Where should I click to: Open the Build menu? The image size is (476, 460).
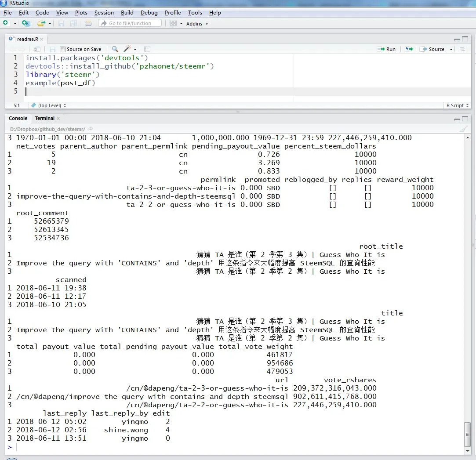pyautogui.click(x=127, y=13)
